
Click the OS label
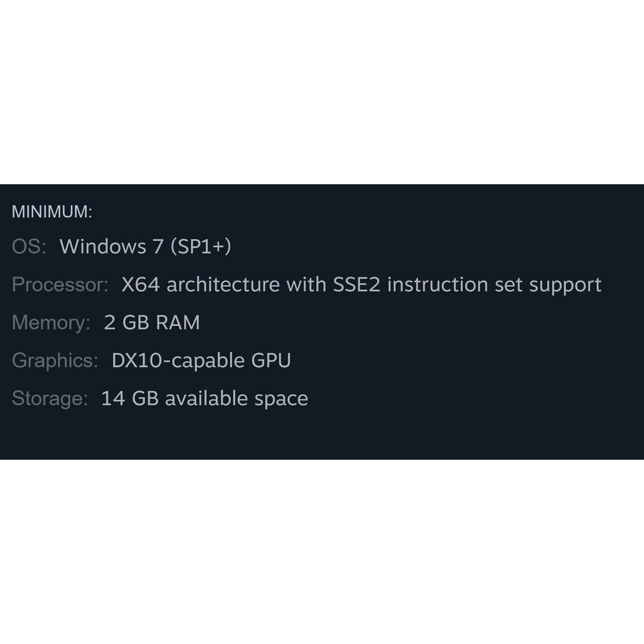29,247
